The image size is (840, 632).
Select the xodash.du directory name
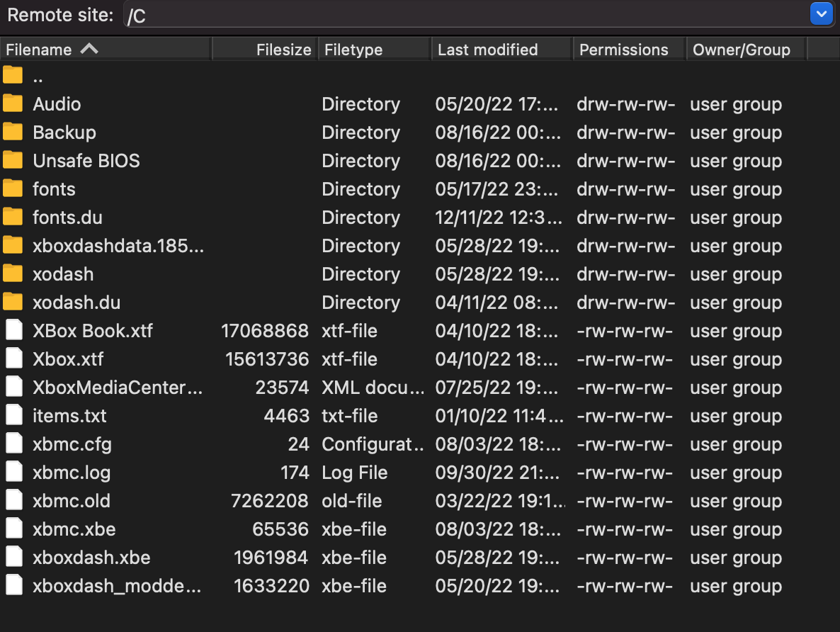tap(76, 303)
